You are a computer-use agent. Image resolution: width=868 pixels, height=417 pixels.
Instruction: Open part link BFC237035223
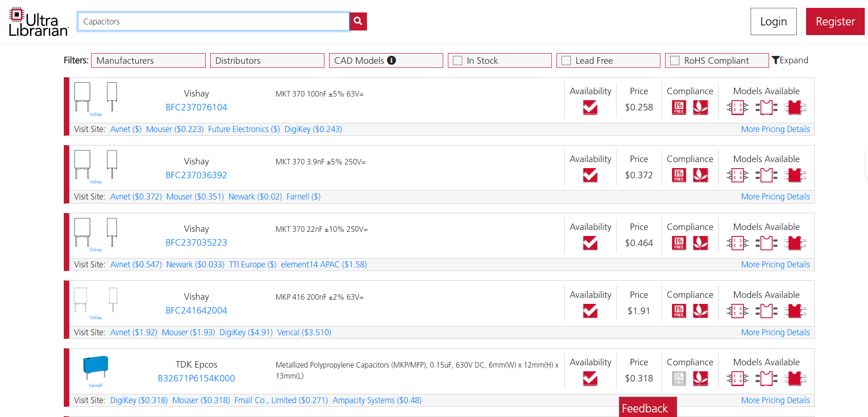pyautogui.click(x=196, y=242)
